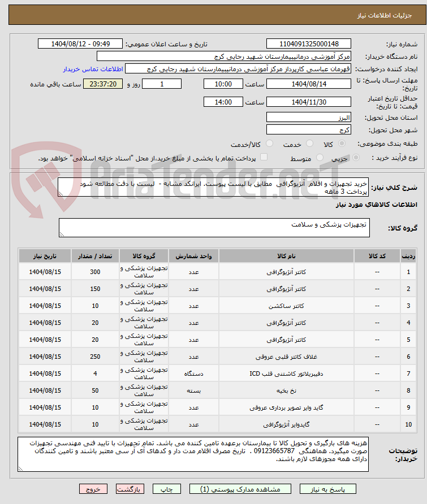
Task: Click the price validity date 1404/11/30
Action: pyautogui.click(x=309, y=102)
